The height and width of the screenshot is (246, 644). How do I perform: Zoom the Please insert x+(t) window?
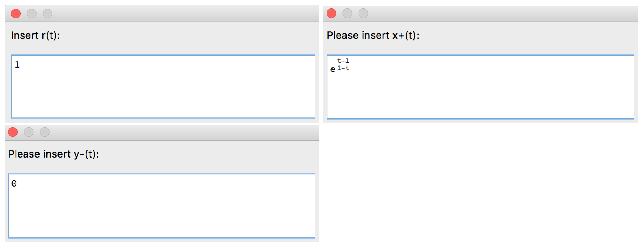[363, 13]
